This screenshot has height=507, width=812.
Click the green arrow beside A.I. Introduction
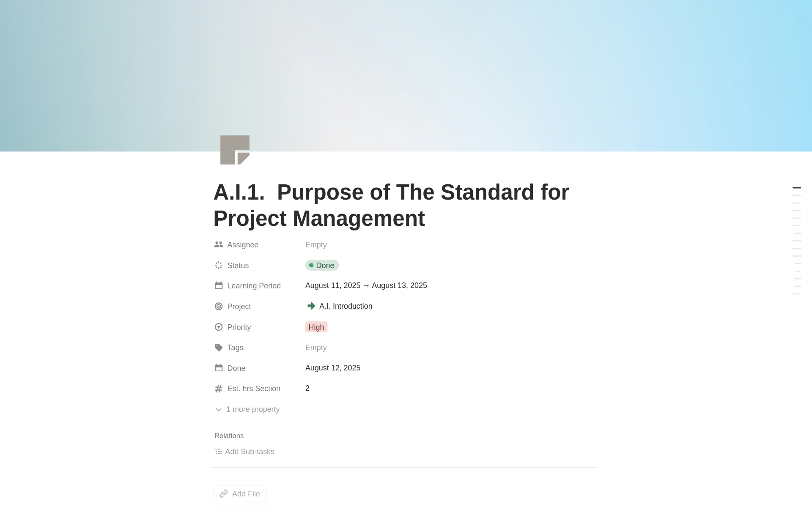(x=311, y=306)
